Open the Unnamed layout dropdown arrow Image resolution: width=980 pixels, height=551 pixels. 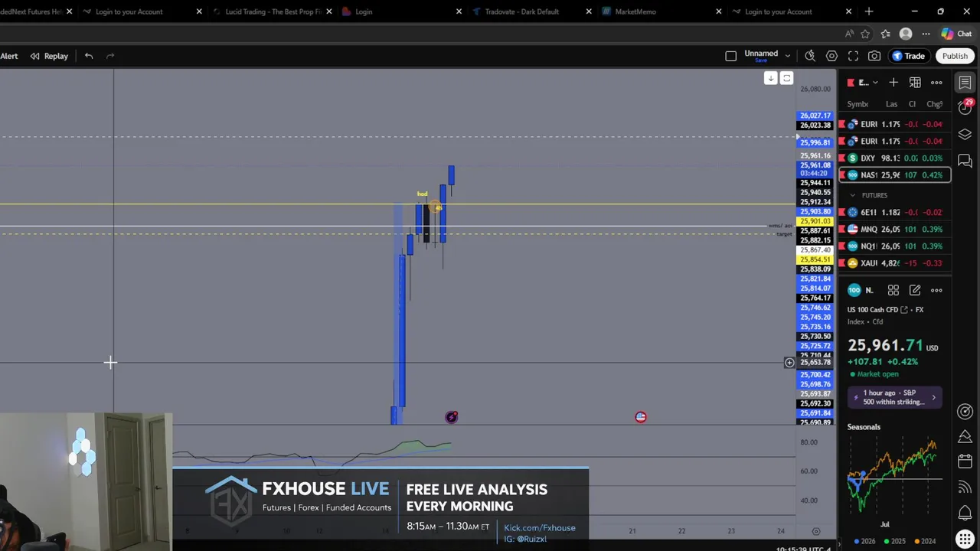(x=787, y=56)
